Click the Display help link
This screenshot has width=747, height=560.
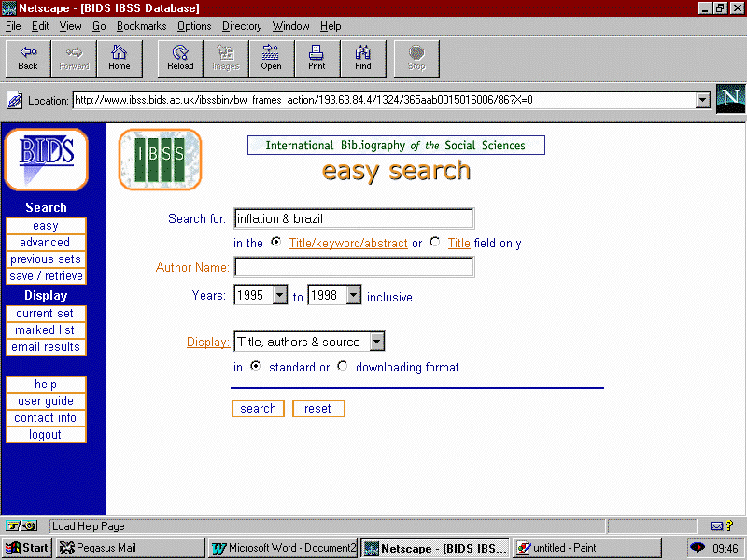208,342
